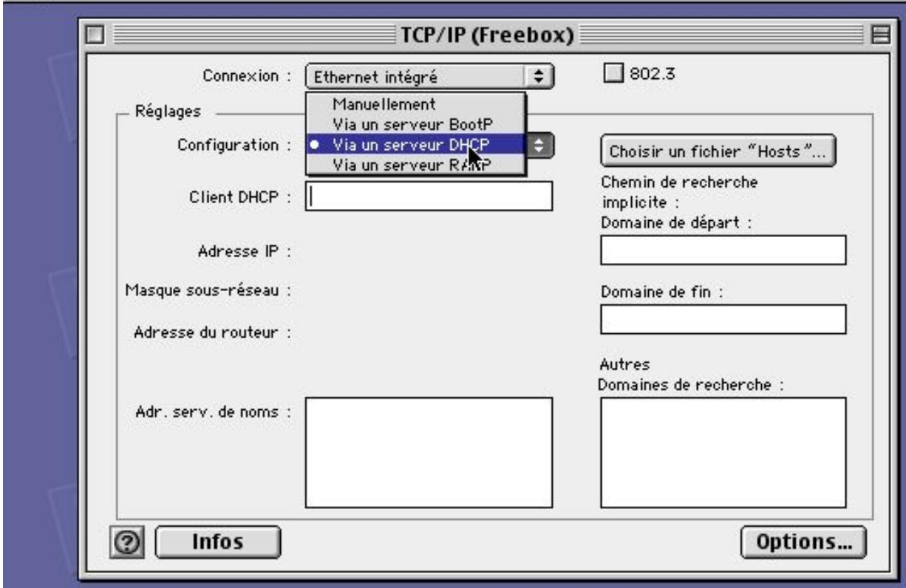Click the Domaine de fin field
The height and width of the screenshot is (588, 906).
click(723, 319)
